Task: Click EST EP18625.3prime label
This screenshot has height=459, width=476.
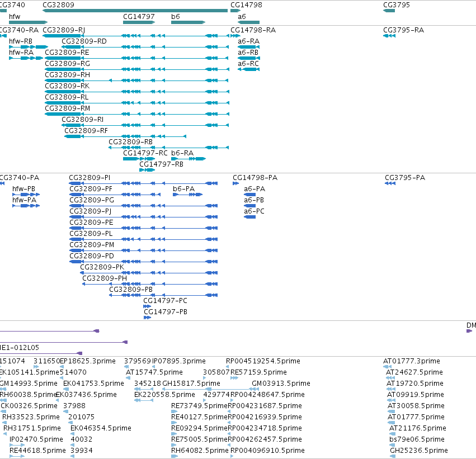Action: click(88, 361)
